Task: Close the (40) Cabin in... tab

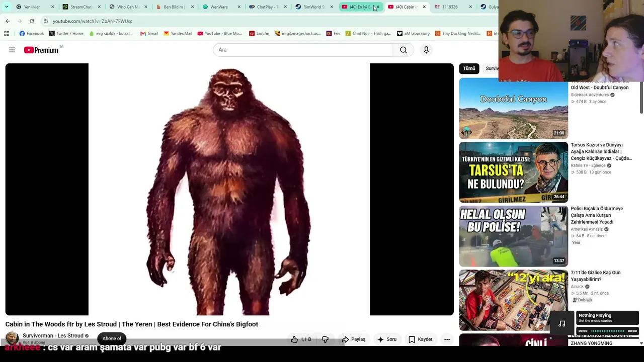Action: 424,7
